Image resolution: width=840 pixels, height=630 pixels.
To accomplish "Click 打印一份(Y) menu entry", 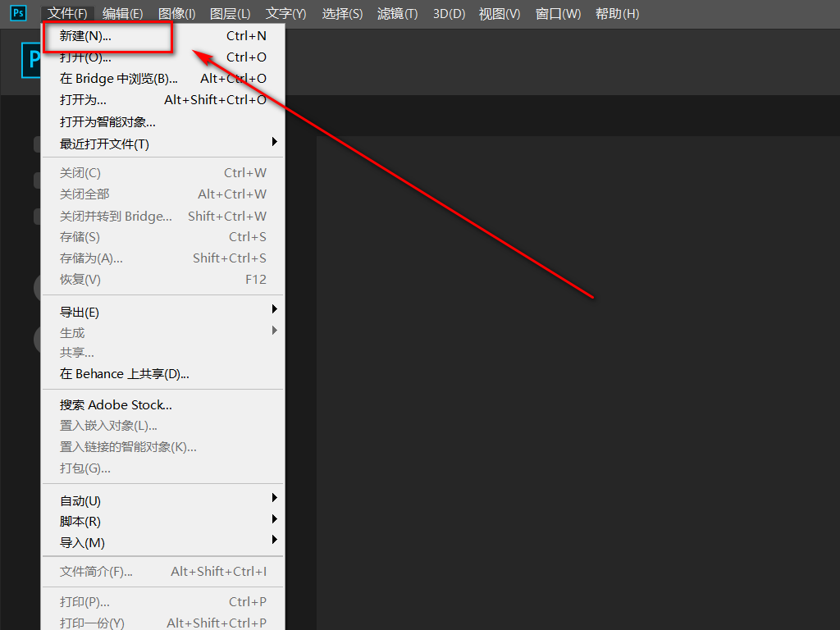I will [x=163, y=623].
